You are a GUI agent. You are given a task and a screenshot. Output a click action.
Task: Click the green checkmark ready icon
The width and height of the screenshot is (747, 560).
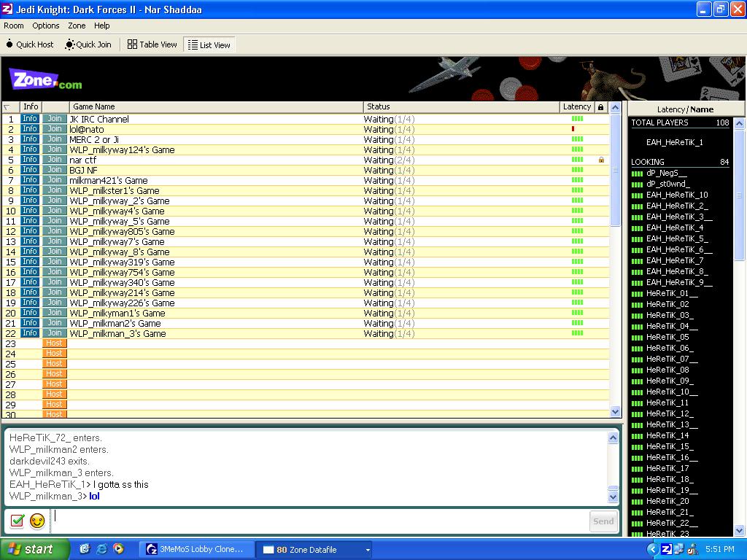click(18, 521)
